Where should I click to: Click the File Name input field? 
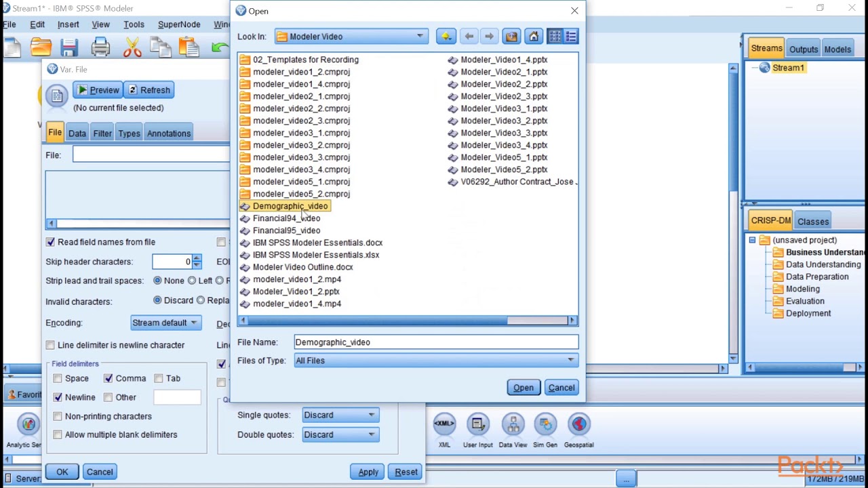pyautogui.click(x=436, y=342)
